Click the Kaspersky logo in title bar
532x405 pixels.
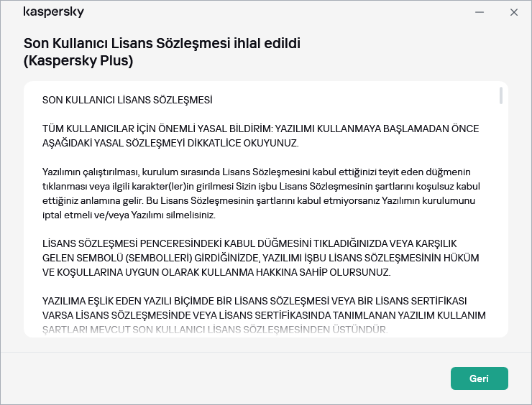(x=54, y=12)
